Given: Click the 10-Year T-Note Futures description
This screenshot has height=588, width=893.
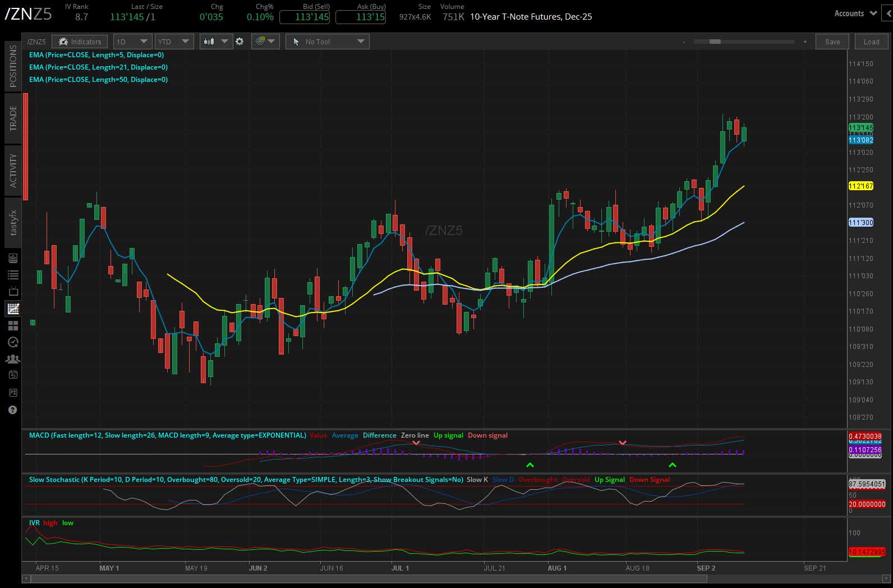Looking at the screenshot, I should (531, 17).
